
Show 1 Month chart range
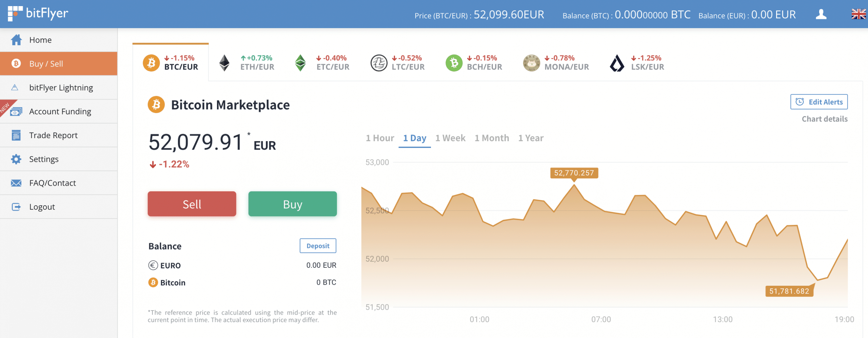click(x=492, y=138)
